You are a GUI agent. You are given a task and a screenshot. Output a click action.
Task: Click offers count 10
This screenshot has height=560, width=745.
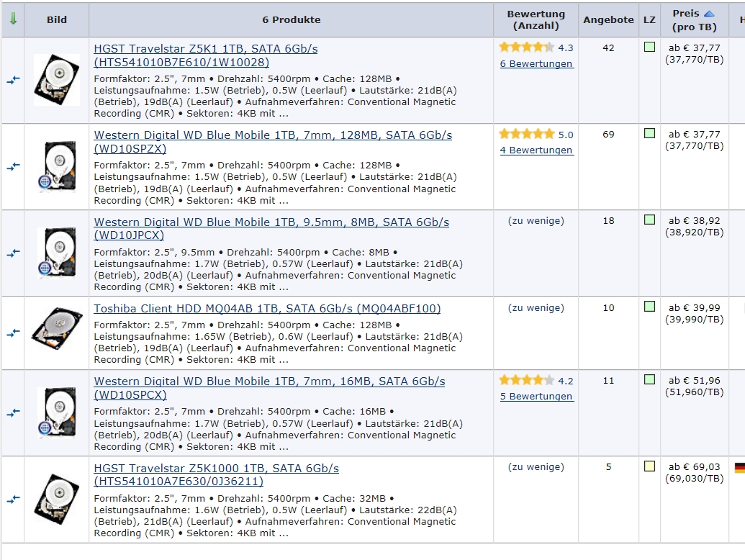(x=608, y=307)
